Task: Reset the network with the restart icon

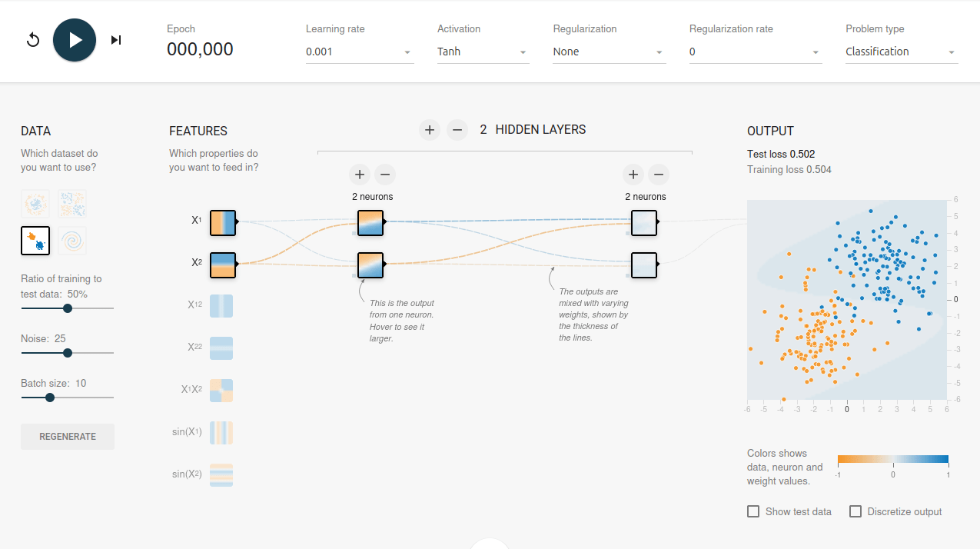Action: [33, 40]
